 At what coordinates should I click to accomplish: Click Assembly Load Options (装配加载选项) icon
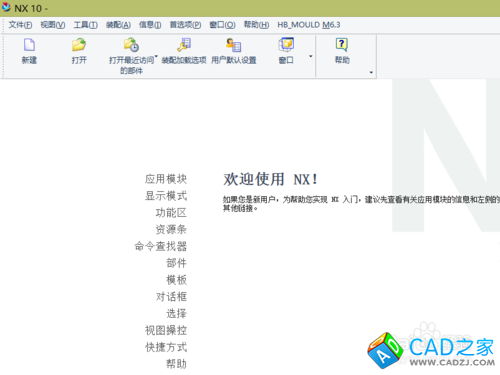click(184, 45)
